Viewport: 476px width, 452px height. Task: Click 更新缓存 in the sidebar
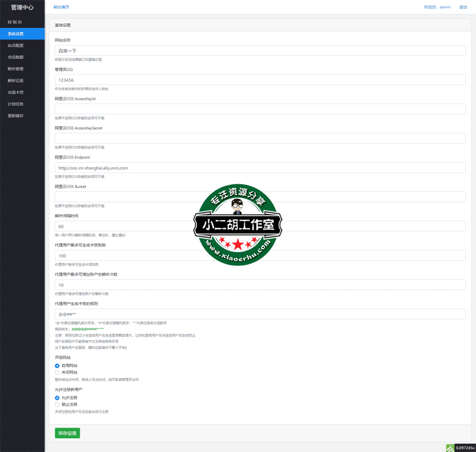click(x=16, y=115)
